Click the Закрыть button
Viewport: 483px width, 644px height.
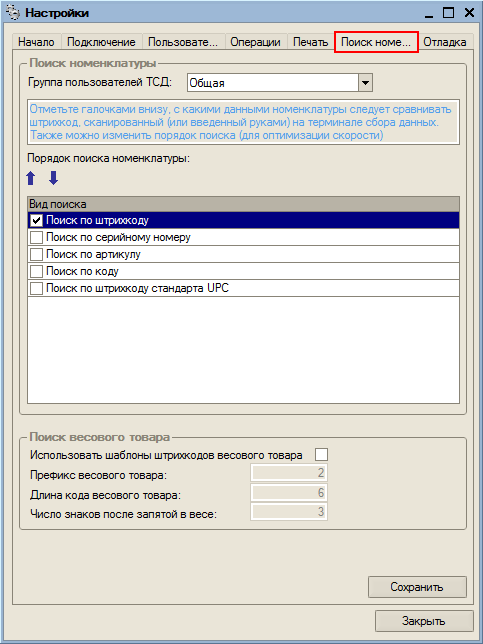pyautogui.click(x=424, y=621)
